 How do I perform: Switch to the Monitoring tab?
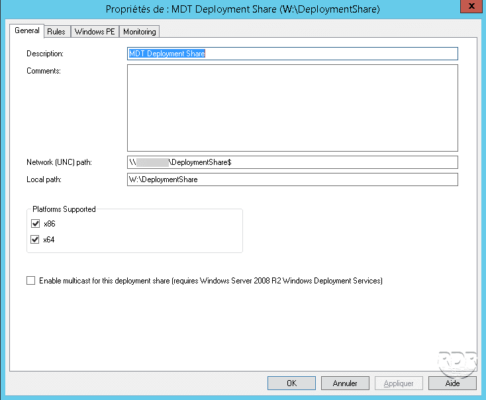click(140, 32)
